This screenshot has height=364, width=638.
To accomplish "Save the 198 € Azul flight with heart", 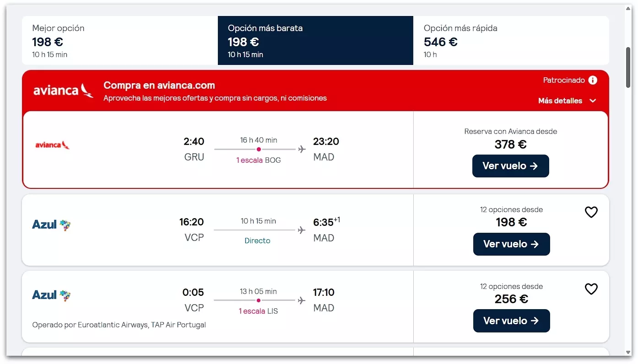I will click(591, 212).
